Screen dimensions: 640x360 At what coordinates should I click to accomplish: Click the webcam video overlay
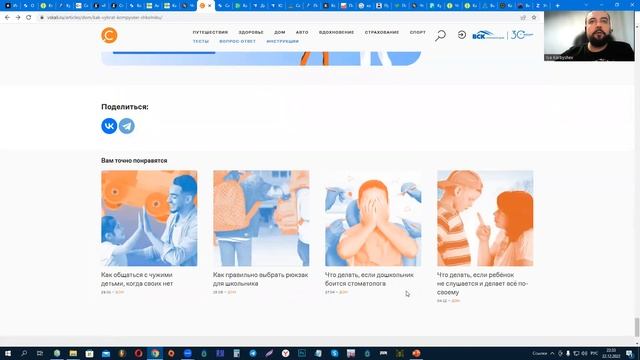pyautogui.click(x=589, y=36)
